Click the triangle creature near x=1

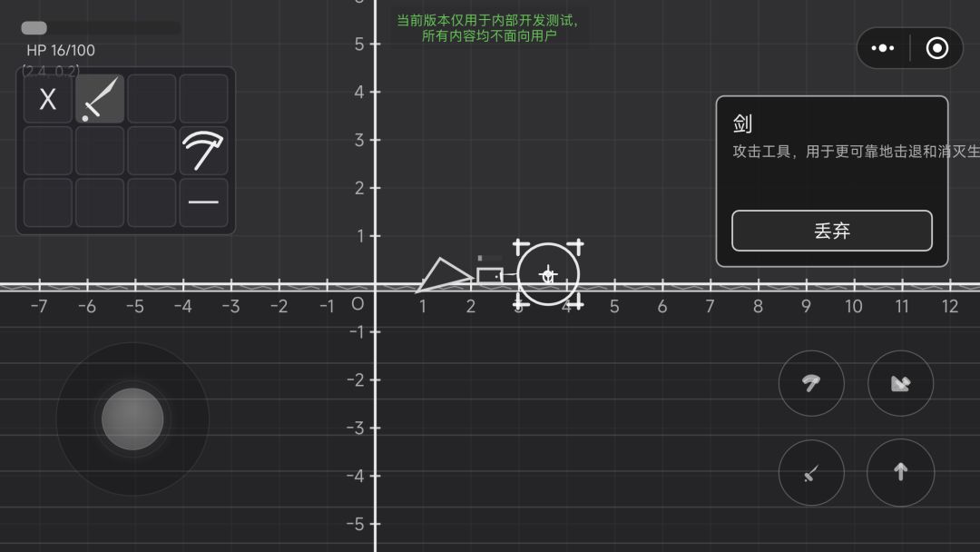(x=445, y=274)
